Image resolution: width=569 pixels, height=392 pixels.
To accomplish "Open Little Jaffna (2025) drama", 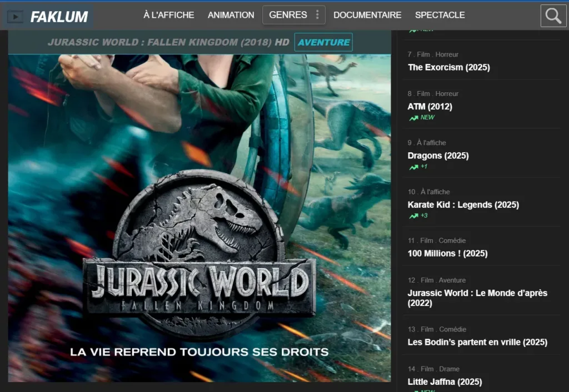I will (x=445, y=381).
